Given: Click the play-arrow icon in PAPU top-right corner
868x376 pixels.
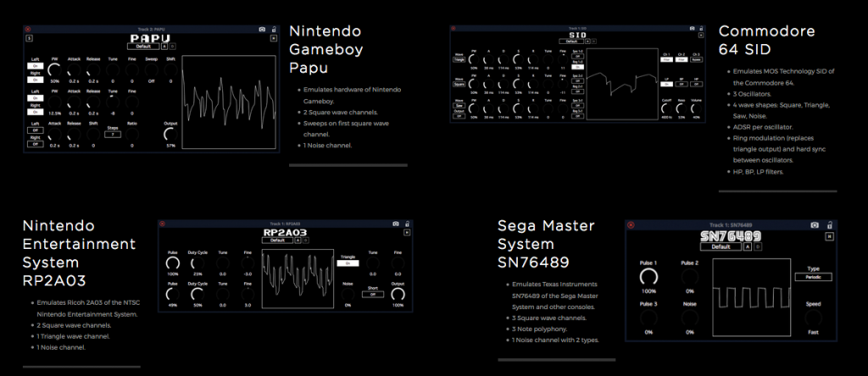Looking at the screenshot, I should [x=273, y=38].
